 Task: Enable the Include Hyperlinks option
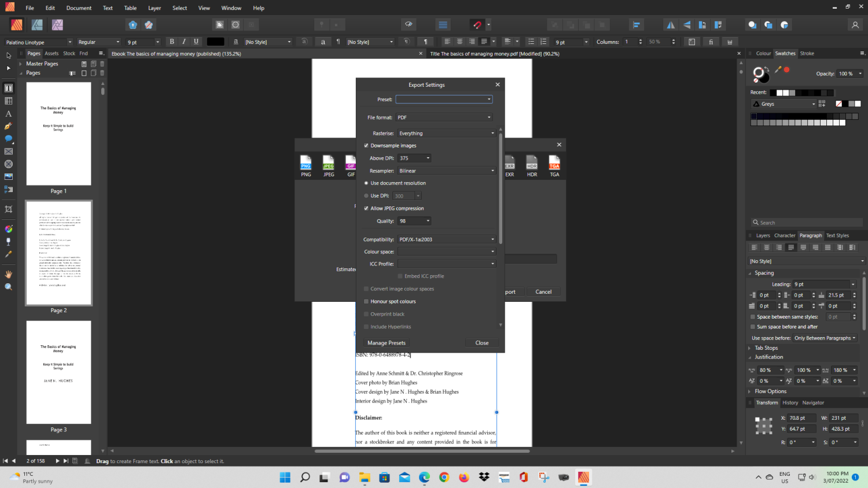(366, 326)
